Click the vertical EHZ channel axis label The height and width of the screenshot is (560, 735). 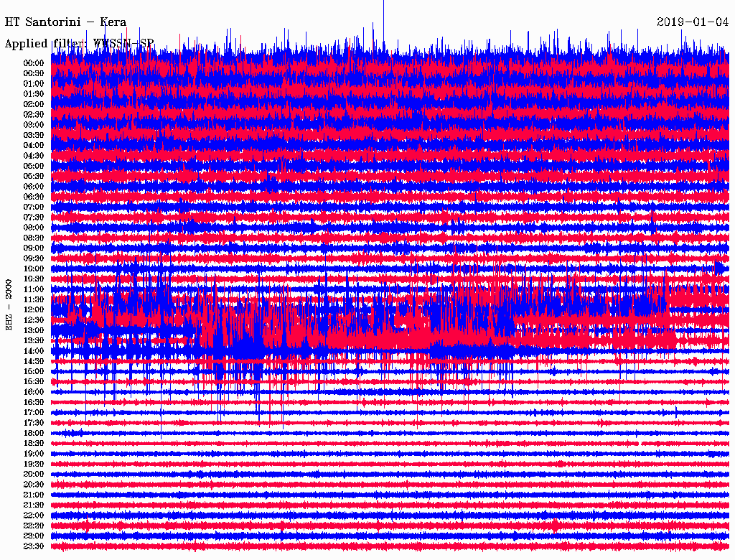pos(9,304)
